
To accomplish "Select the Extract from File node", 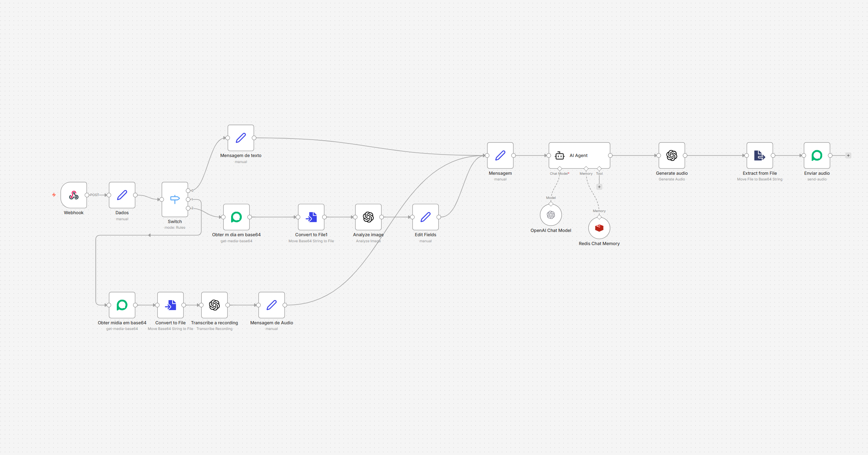I will pos(759,156).
